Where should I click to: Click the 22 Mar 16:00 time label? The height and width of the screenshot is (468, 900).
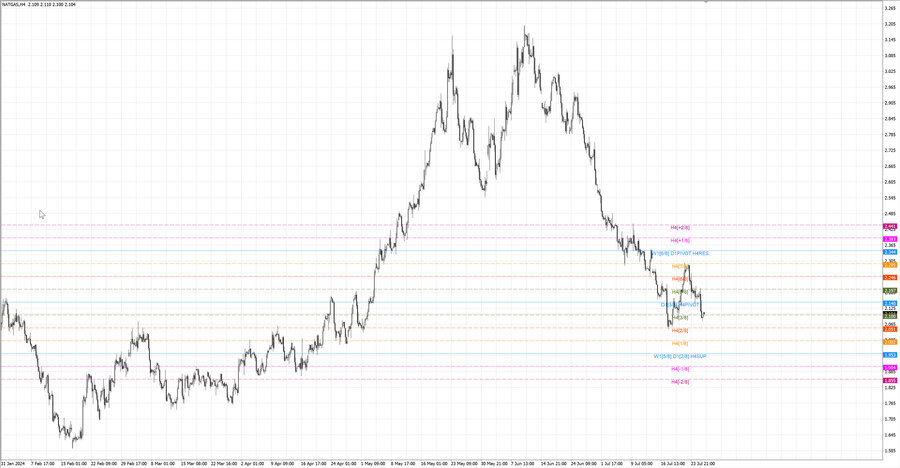point(224,463)
